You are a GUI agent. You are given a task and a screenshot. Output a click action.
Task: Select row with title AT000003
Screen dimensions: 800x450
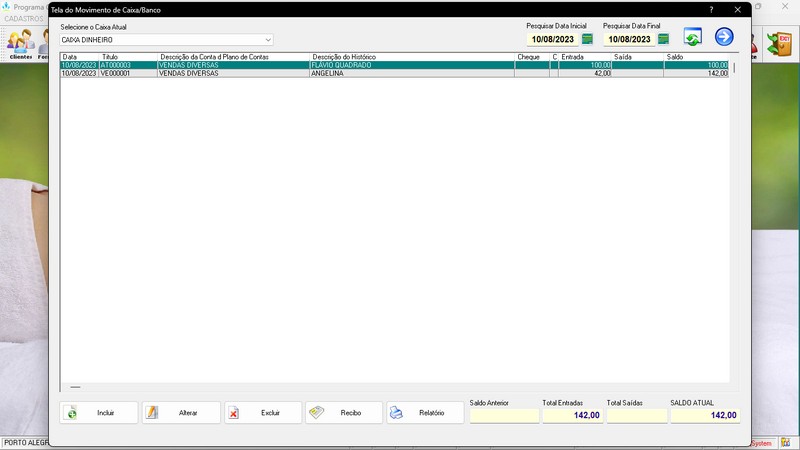point(394,65)
